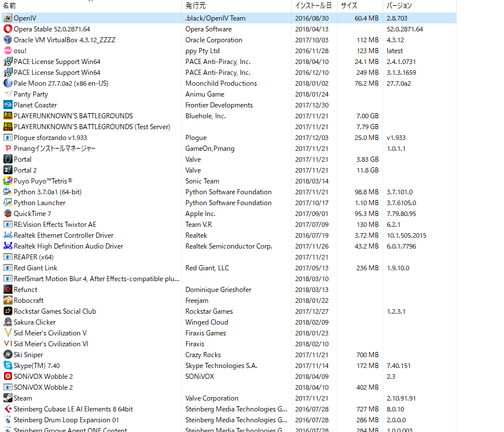
Task: Click the Planet Coaster icon
Action: tap(7, 105)
